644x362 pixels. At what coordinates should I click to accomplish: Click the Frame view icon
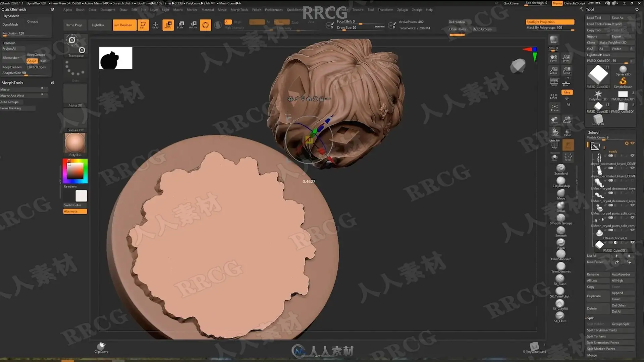click(554, 107)
